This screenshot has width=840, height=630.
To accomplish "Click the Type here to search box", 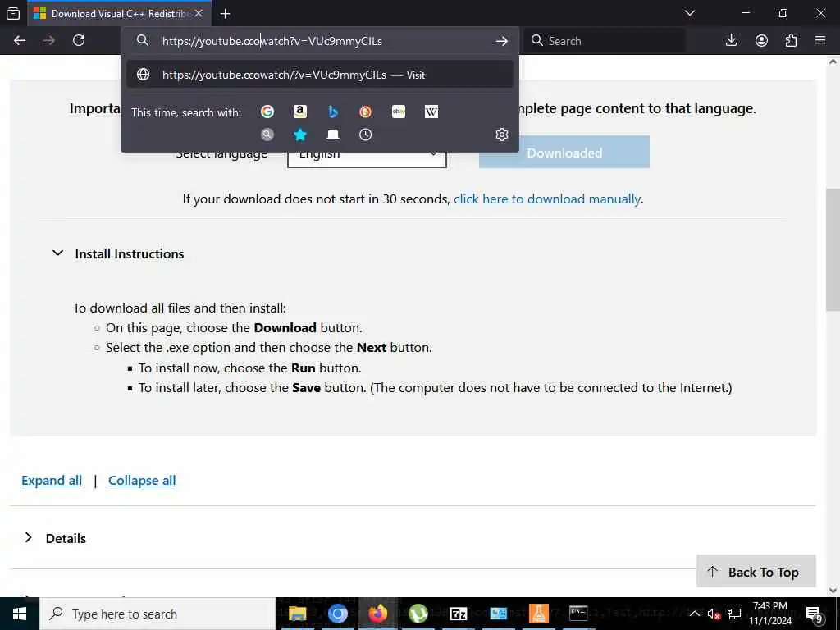I will [x=157, y=614].
